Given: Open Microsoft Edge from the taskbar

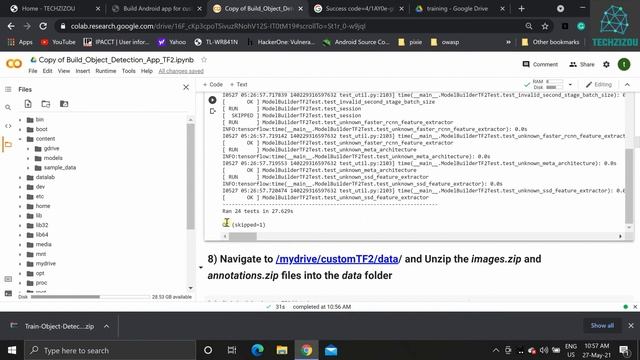Looking at the screenshot, I should (x=257, y=350).
